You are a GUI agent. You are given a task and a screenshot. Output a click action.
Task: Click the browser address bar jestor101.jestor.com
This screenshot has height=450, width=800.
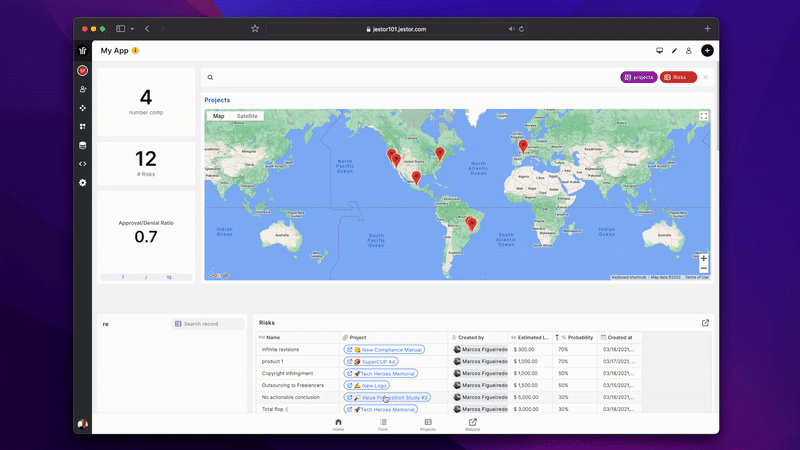[396, 29]
